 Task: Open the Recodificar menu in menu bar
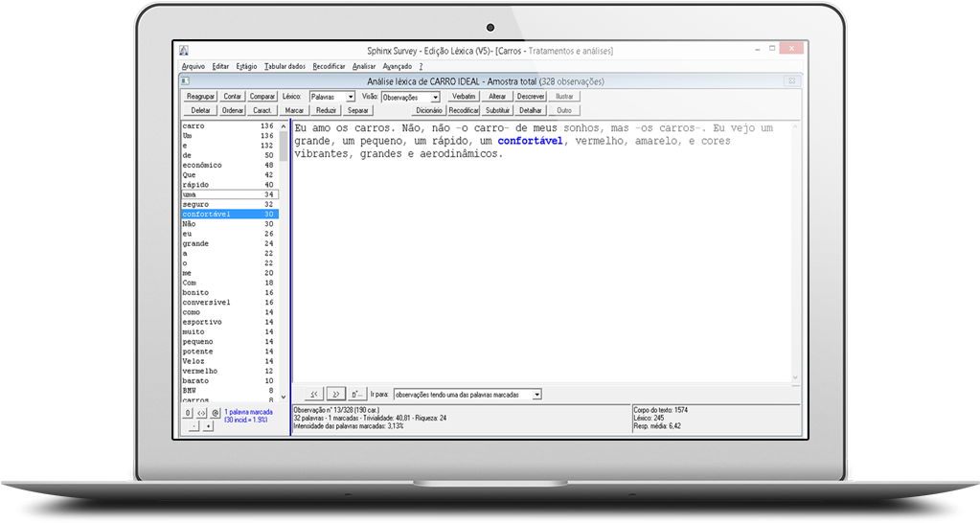click(x=329, y=66)
